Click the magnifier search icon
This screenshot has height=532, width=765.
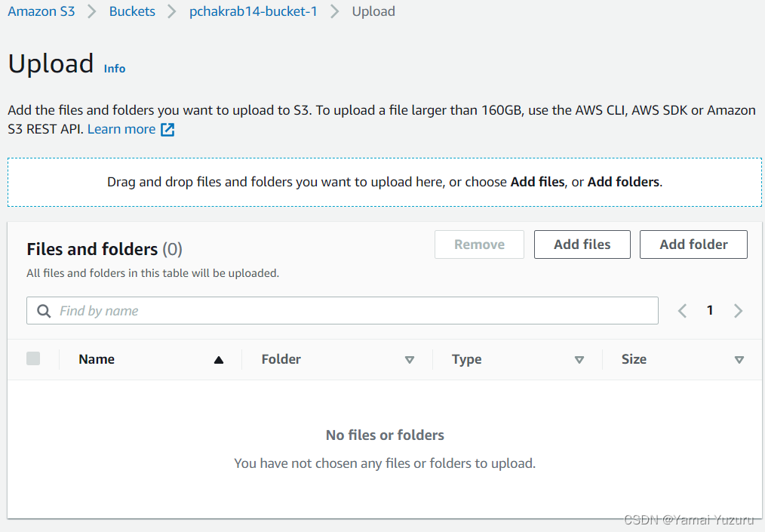pos(44,311)
